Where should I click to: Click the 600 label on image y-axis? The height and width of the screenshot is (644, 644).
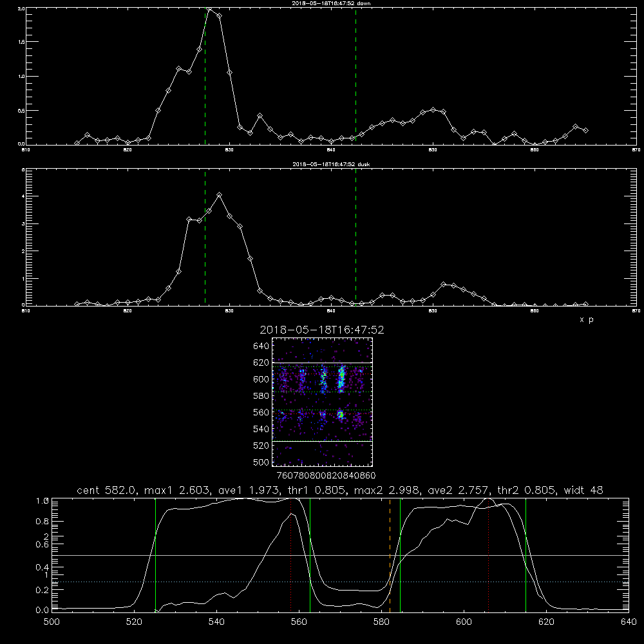[261, 379]
